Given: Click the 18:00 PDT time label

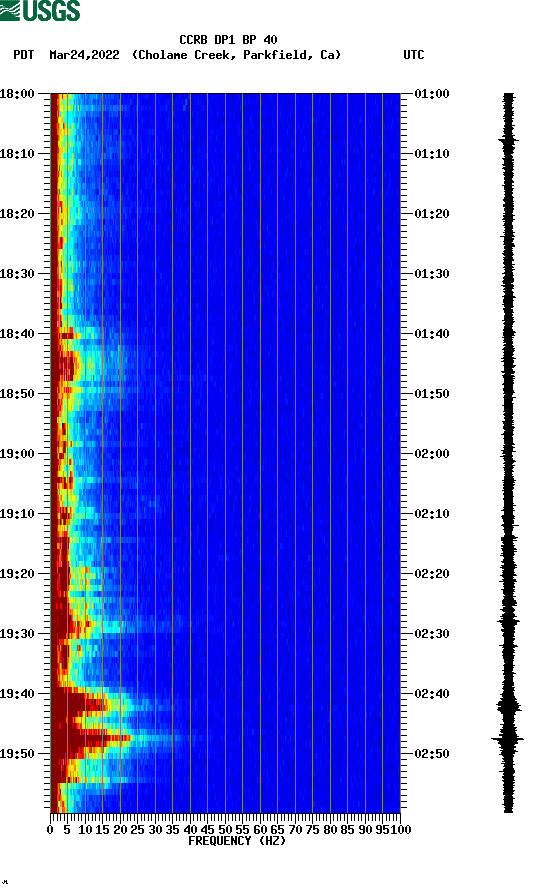Looking at the screenshot, I should 17,93.
